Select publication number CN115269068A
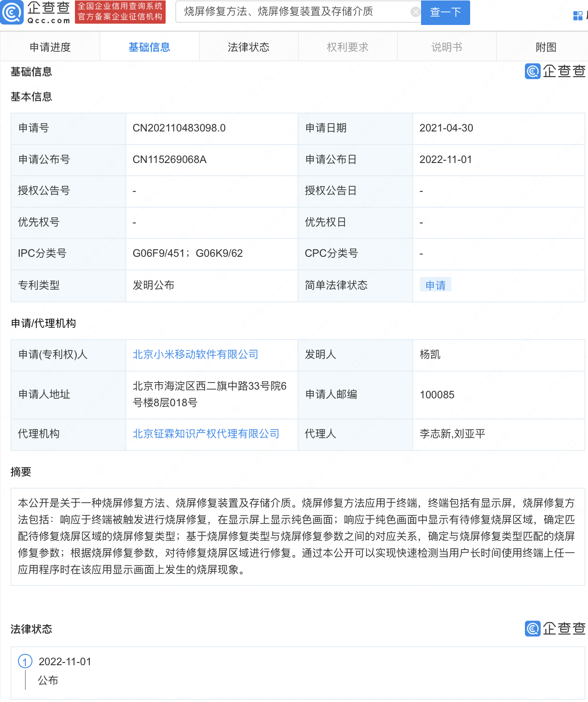Image resolution: width=588 pixels, height=702 pixels. click(170, 160)
